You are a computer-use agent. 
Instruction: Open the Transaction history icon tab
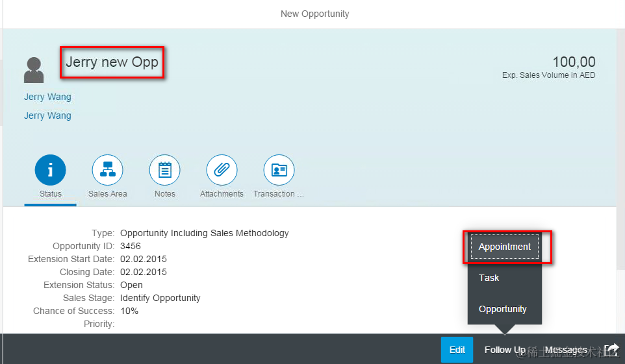[279, 170]
